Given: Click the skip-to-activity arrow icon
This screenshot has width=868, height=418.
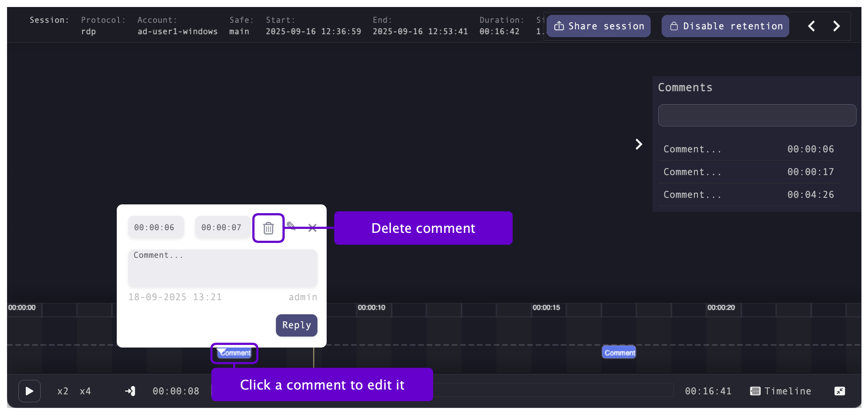Looking at the screenshot, I should [130, 391].
